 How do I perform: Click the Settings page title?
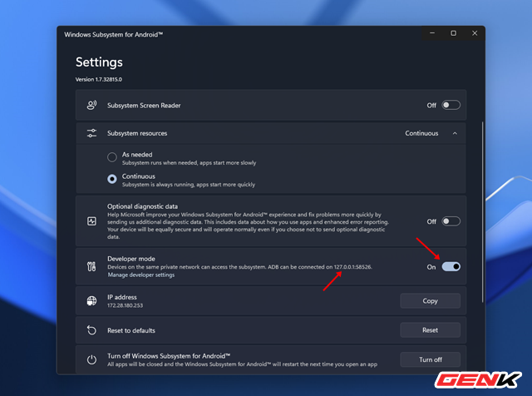99,62
